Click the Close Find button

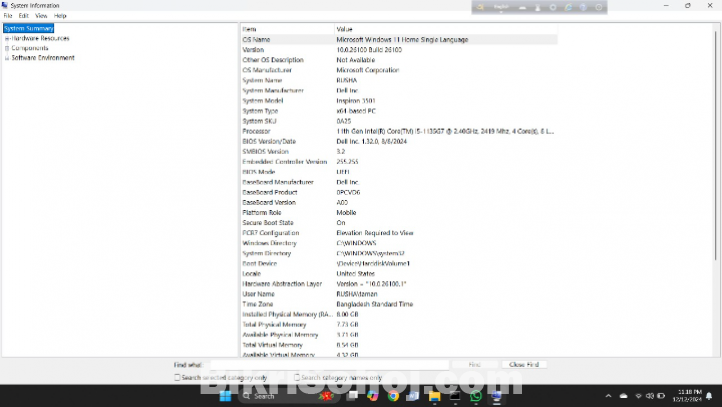pyautogui.click(x=524, y=365)
